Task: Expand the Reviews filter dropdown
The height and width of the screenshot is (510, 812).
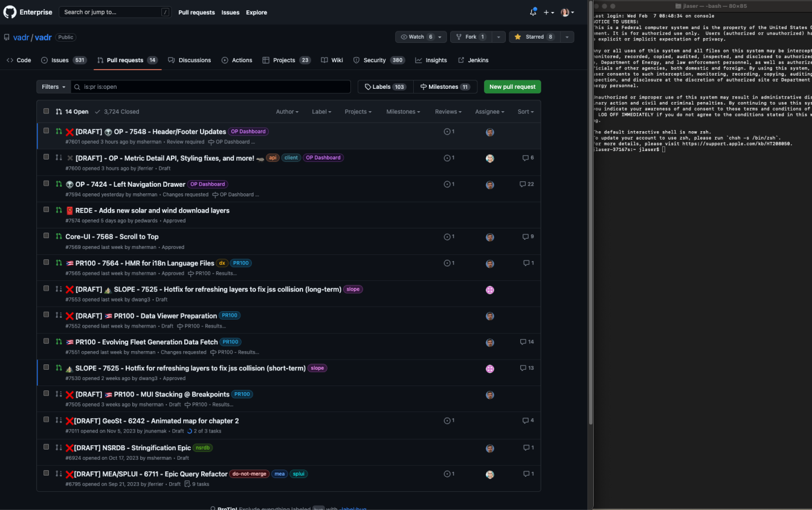Action: [448, 112]
